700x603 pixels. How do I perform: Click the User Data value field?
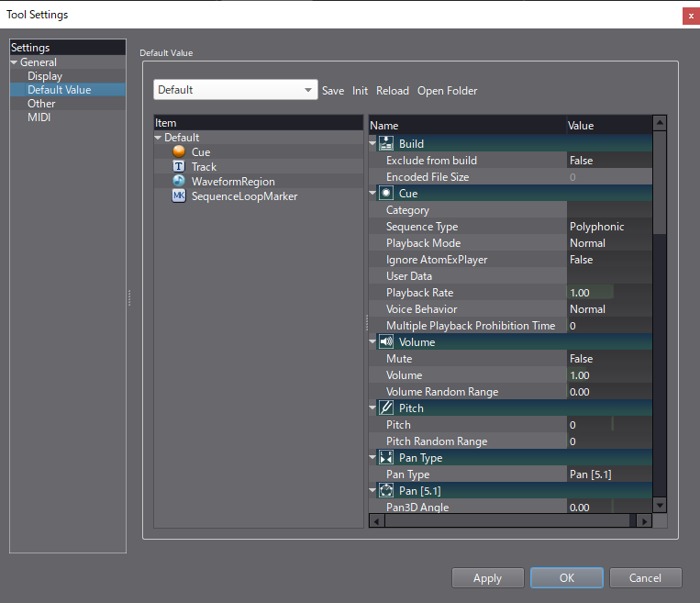609,276
